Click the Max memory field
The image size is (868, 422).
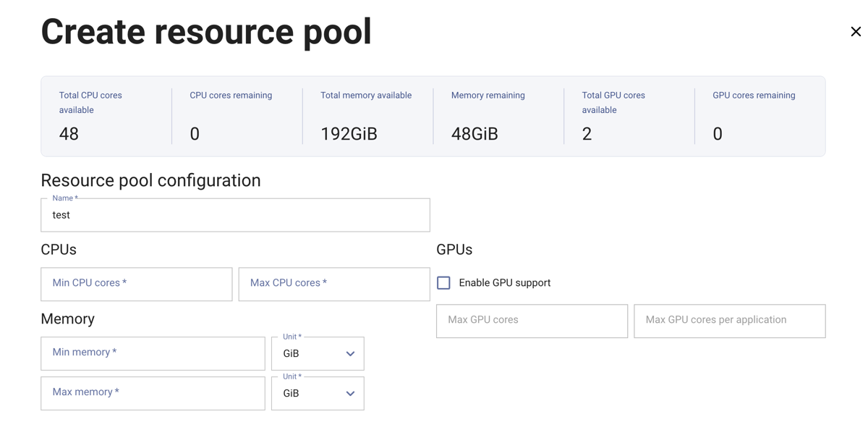tap(153, 393)
